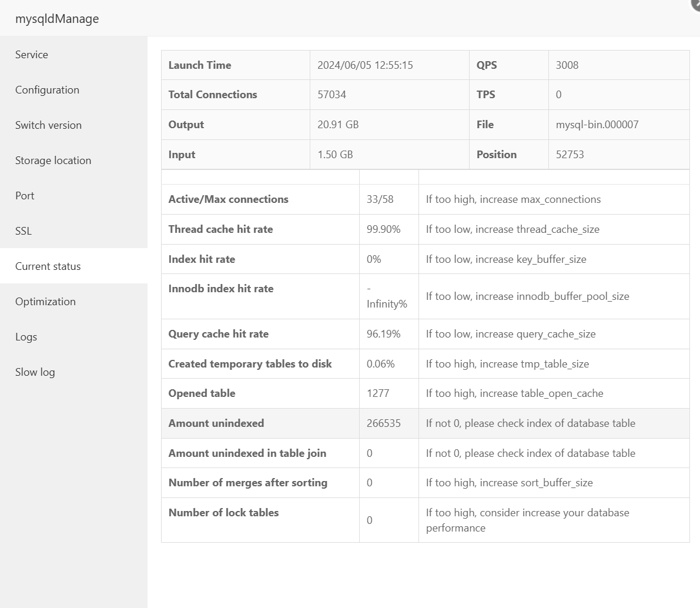Click the Total Connections value 57034
Image resolution: width=700 pixels, height=608 pixels.
pyautogui.click(x=331, y=95)
